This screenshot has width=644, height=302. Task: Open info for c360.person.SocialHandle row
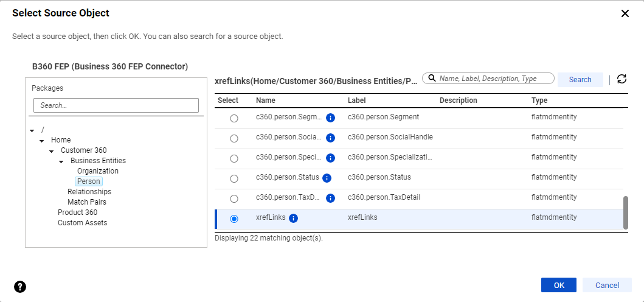click(330, 138)
